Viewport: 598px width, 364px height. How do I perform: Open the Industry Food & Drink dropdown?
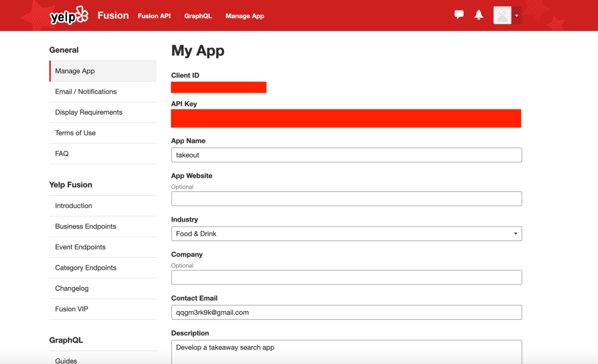click(346, 234)
